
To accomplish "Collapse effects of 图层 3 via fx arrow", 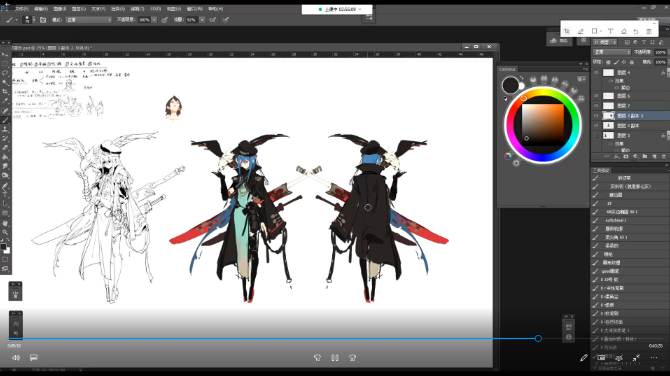I will pyautogui.click(x=668, y=135).
